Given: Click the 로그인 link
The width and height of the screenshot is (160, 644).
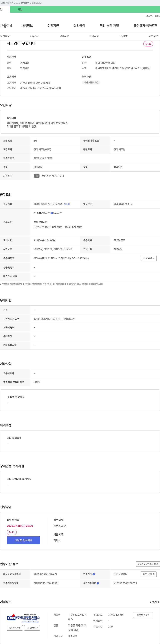Looking at the screenshot, I should click(149, 16).
